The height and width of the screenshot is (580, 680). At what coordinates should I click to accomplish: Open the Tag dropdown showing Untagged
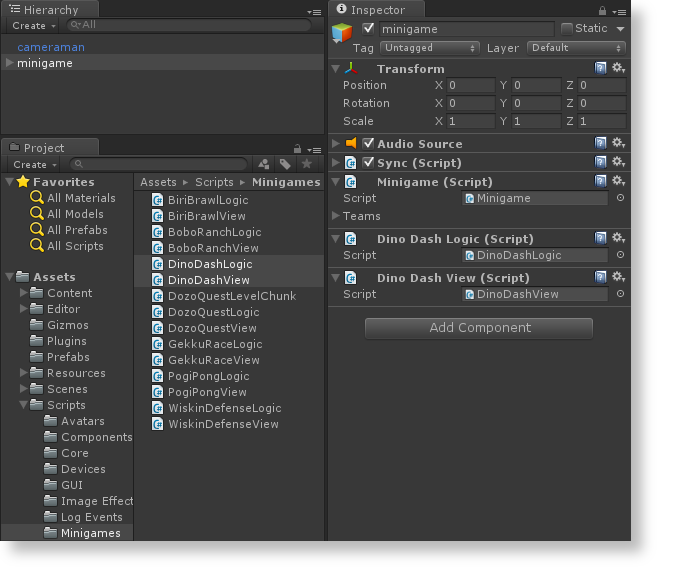430,48
